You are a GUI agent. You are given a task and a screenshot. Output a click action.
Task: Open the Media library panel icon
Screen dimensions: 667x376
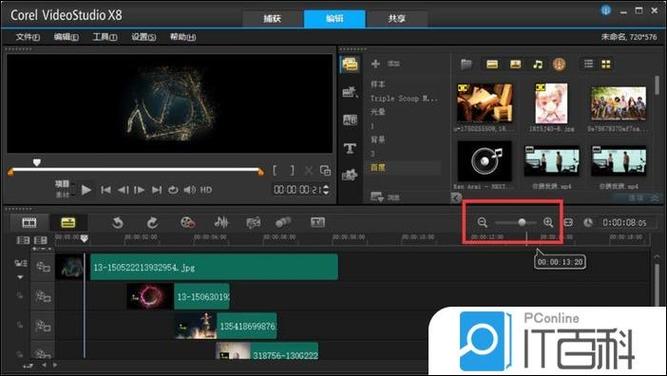[x=350, y=65]
